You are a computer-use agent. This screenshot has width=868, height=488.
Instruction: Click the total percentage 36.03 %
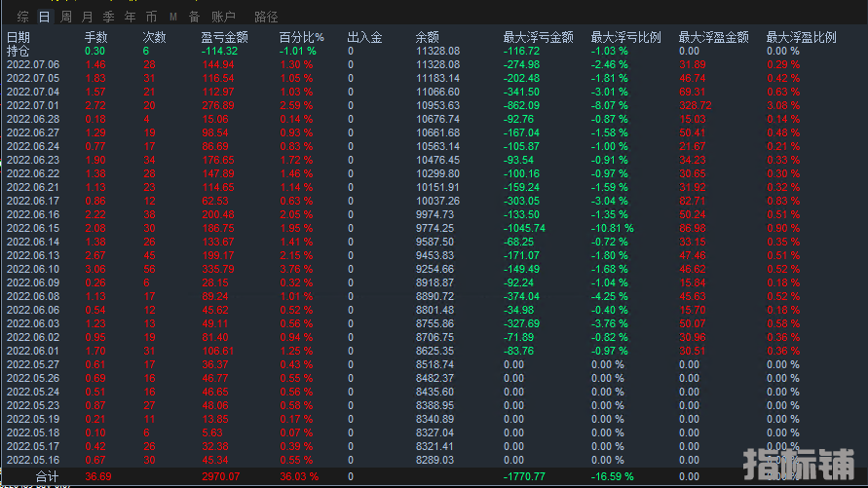pyautogui.click(x=299, y=477)
